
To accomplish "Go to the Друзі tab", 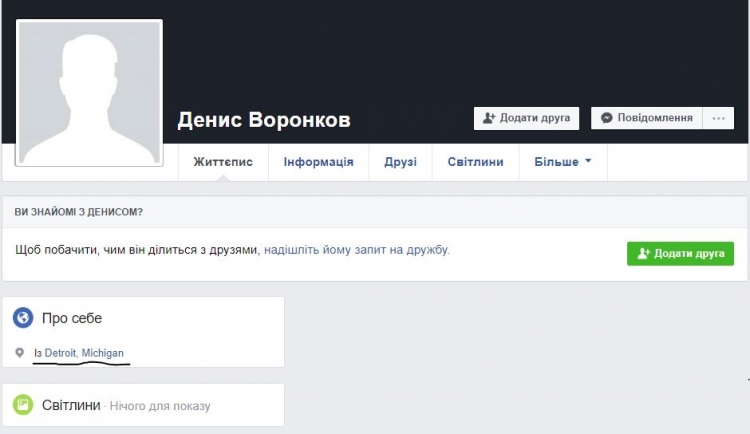I will [x=400, y=162].
